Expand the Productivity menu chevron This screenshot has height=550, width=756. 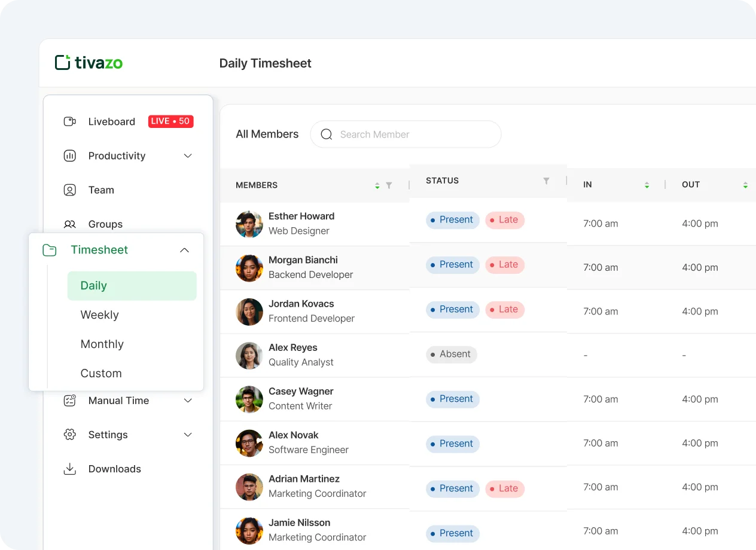188,156
